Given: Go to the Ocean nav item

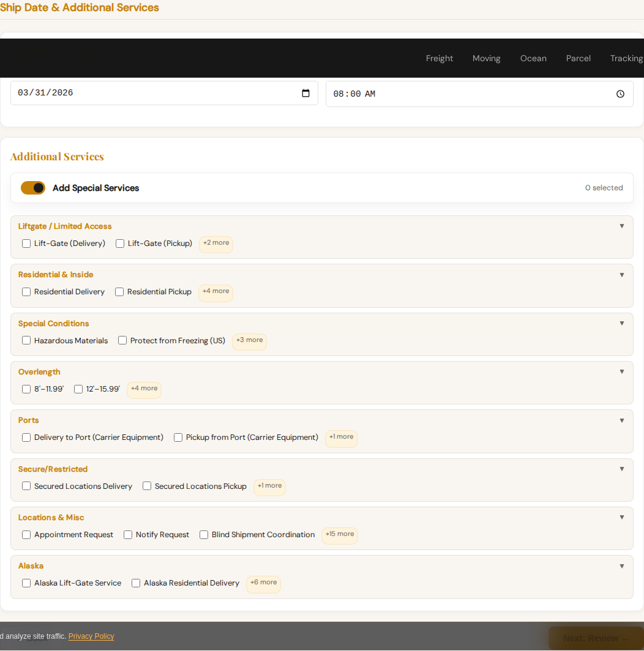Looking at the screenshot, I should 533,58.
